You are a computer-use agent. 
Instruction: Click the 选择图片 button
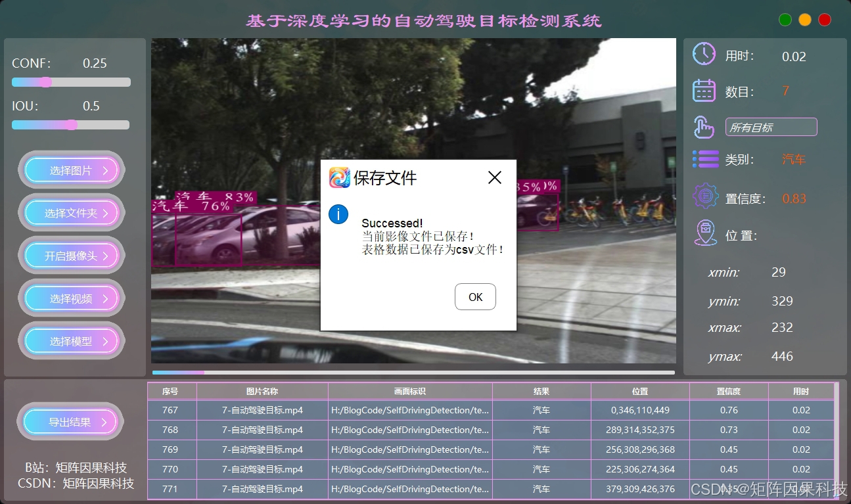pyautogui.click(x=71, y=170)
